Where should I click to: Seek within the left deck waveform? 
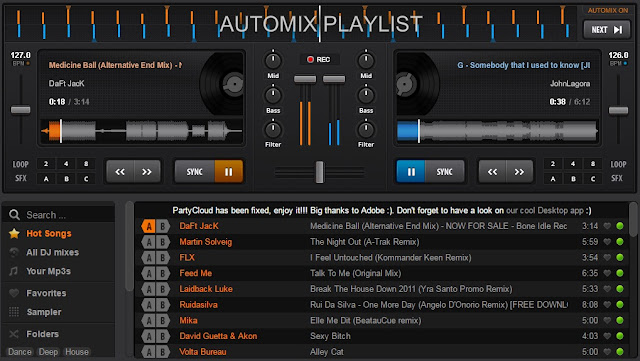(x=142, y=131)
